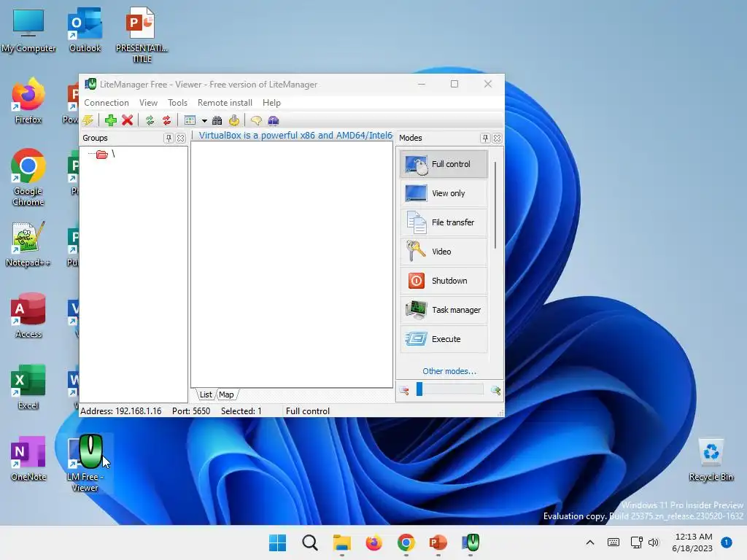Viewport: 747px width, 560px height.
Task: Open the Help menu
Action: tap(271, 103)
